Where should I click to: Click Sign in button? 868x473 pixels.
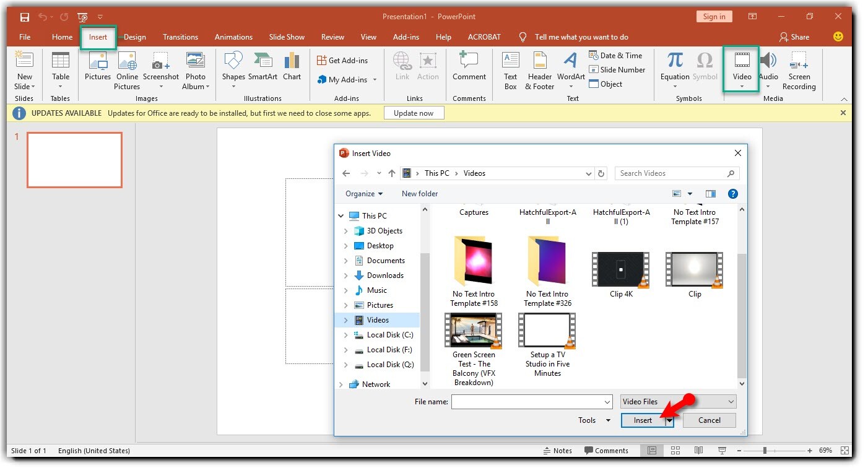(x=714, y=17)
